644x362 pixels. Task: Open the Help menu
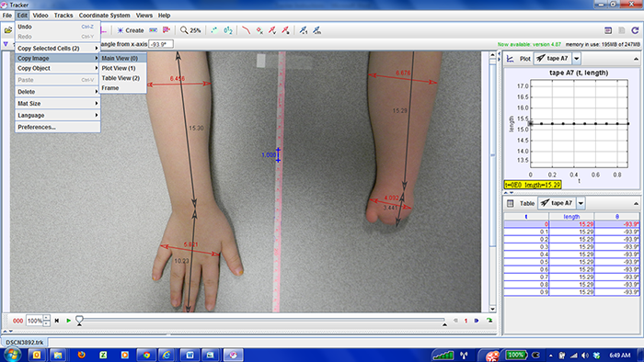[165, 16]
